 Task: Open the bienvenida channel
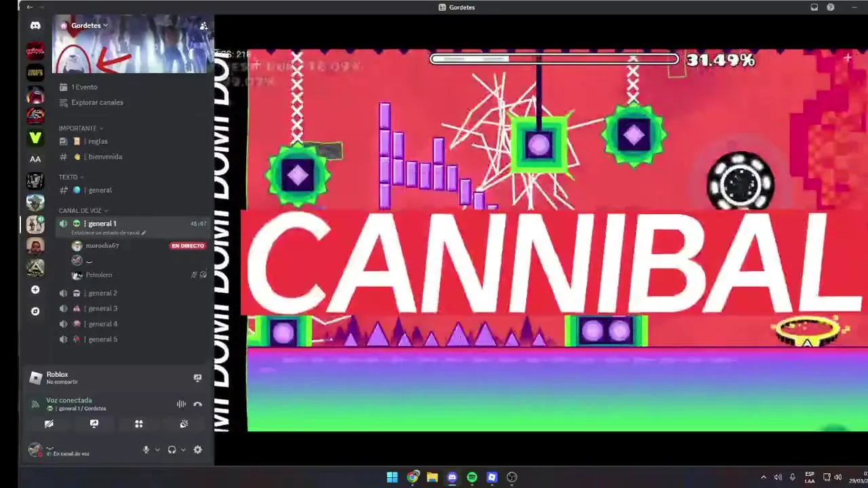click(x=132, y=157)
